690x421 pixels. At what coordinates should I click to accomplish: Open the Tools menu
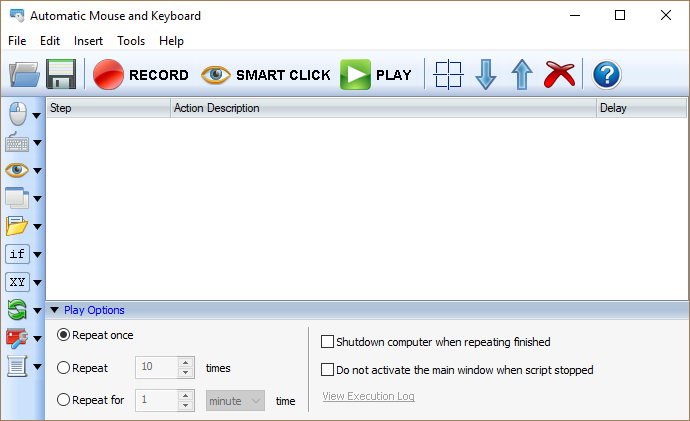[131, 41]
